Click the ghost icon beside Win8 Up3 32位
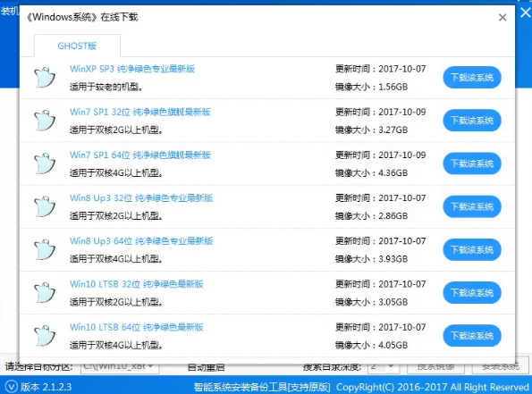The width and height of the screenshot is (532, 394). 45,206
